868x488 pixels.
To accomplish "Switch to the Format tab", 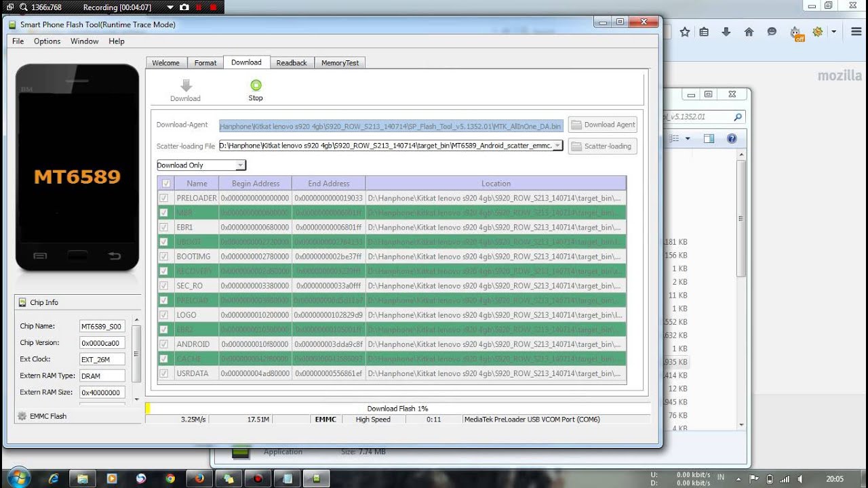I will tap(205, 63).
